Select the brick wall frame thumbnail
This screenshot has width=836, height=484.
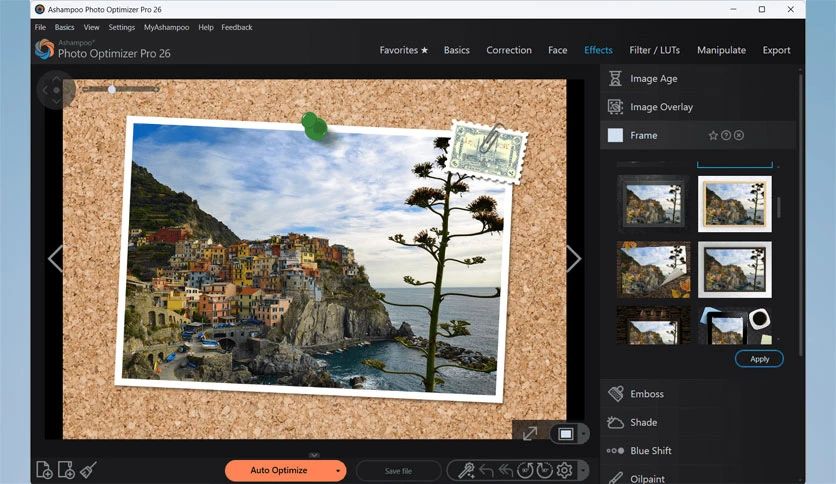click(653, 325)
